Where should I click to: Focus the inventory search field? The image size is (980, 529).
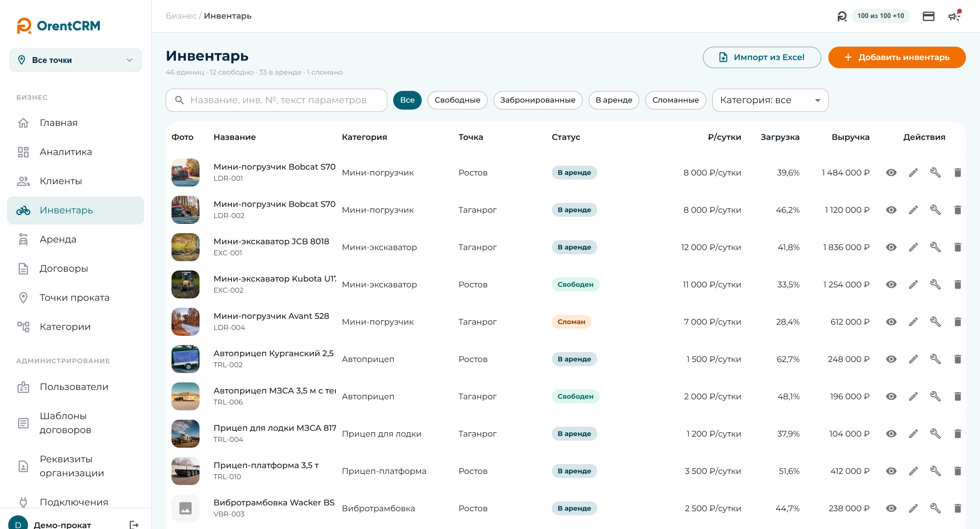click(x=276, y=100)
